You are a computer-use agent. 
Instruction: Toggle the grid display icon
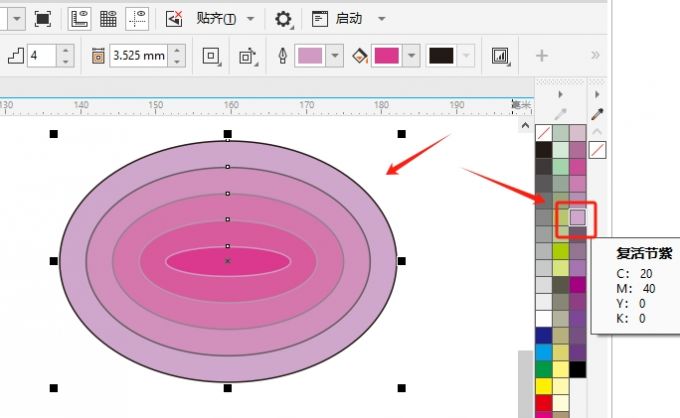point(108,18)
